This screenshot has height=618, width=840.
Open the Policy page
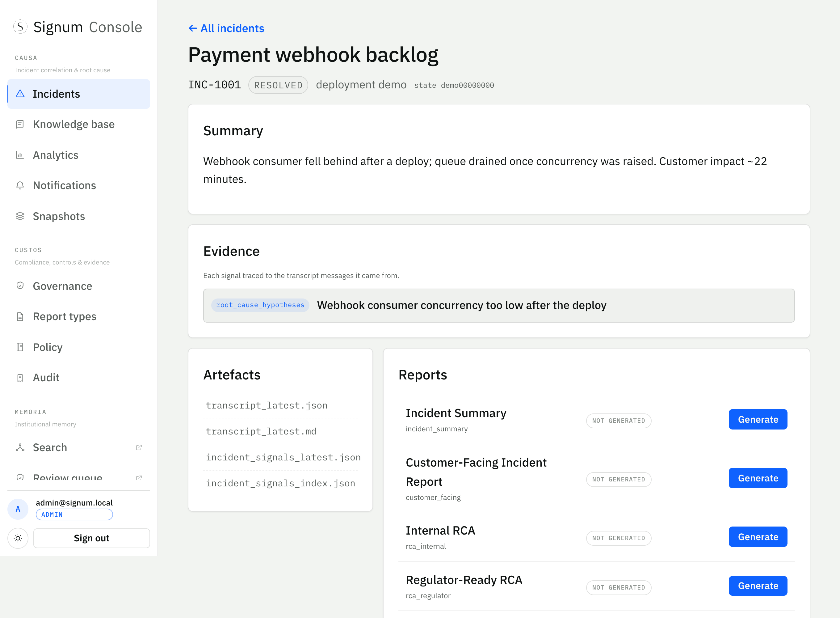click(78, 347)
